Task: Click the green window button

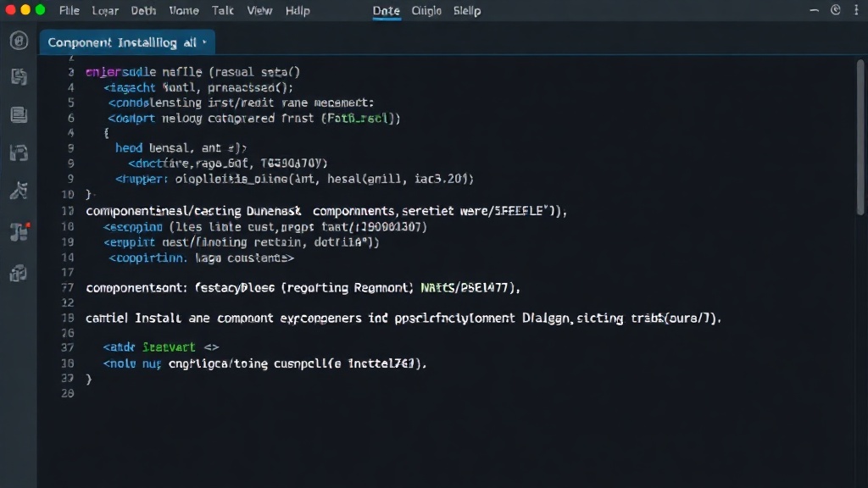Action: (41, 10)
